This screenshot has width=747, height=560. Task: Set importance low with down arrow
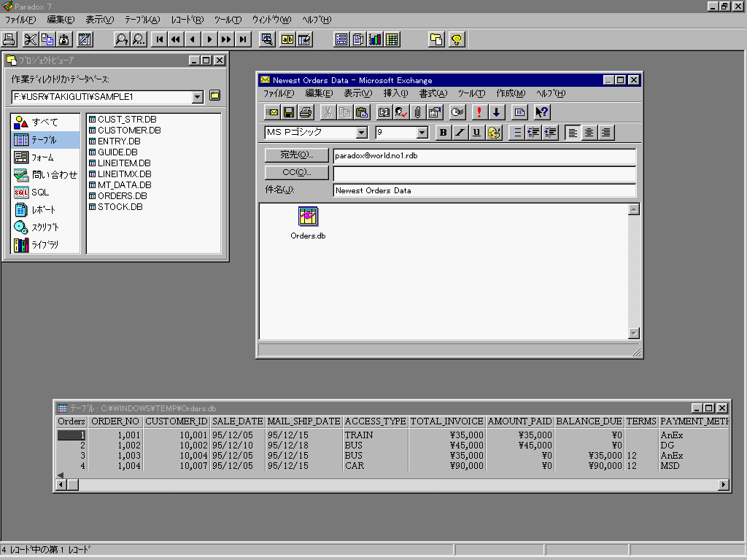(496, 112)
